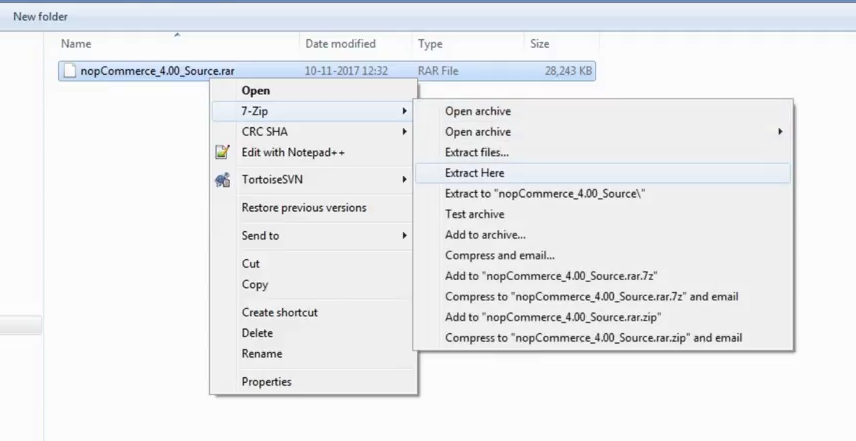
Task: Expand the second Open archive submenu arrow
Action: point(780,132)
